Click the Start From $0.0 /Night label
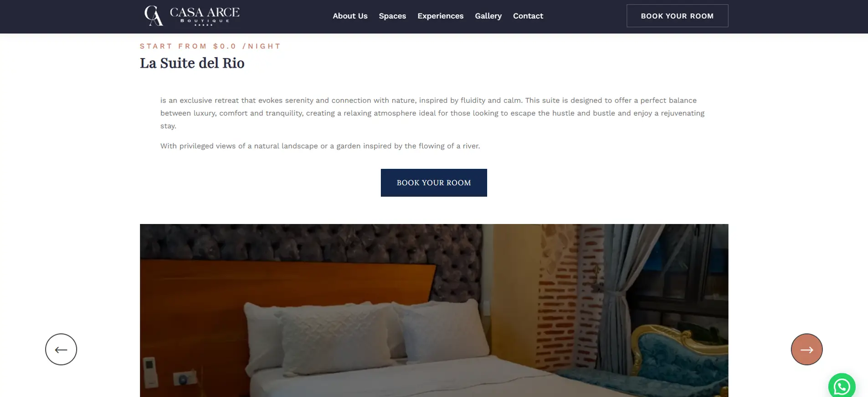Viewport: 868px width, 397px height. pos(210,46)
